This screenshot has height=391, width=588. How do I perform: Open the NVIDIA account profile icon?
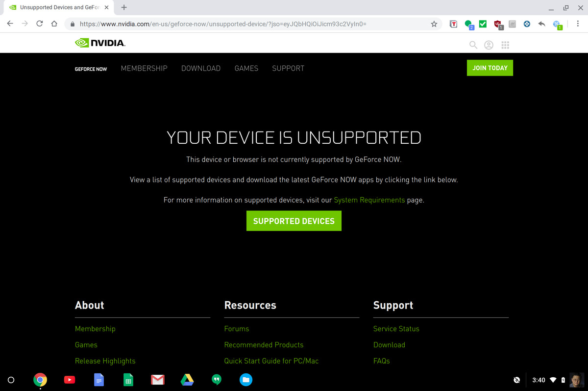(x=489, y=45)
